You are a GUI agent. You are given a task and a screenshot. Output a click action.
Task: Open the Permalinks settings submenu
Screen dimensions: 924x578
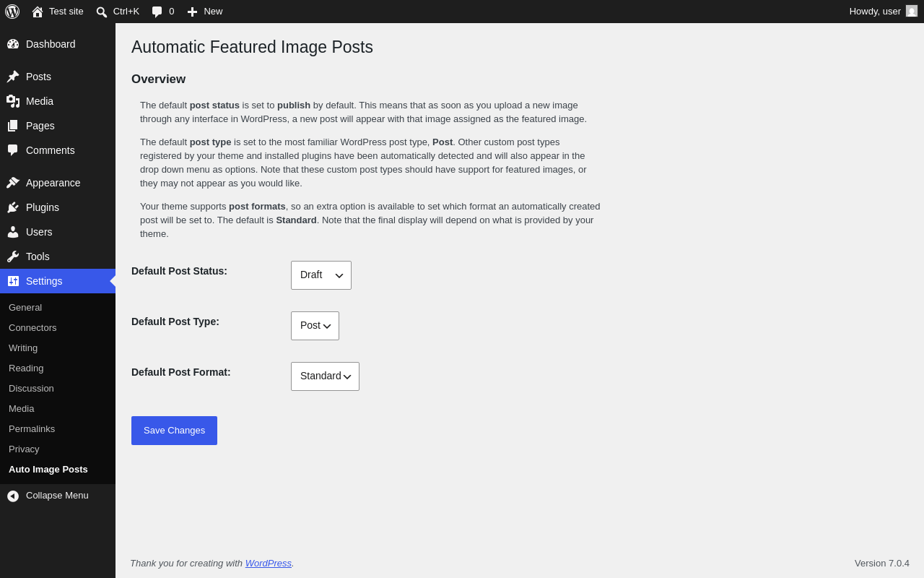pos(32,429)
